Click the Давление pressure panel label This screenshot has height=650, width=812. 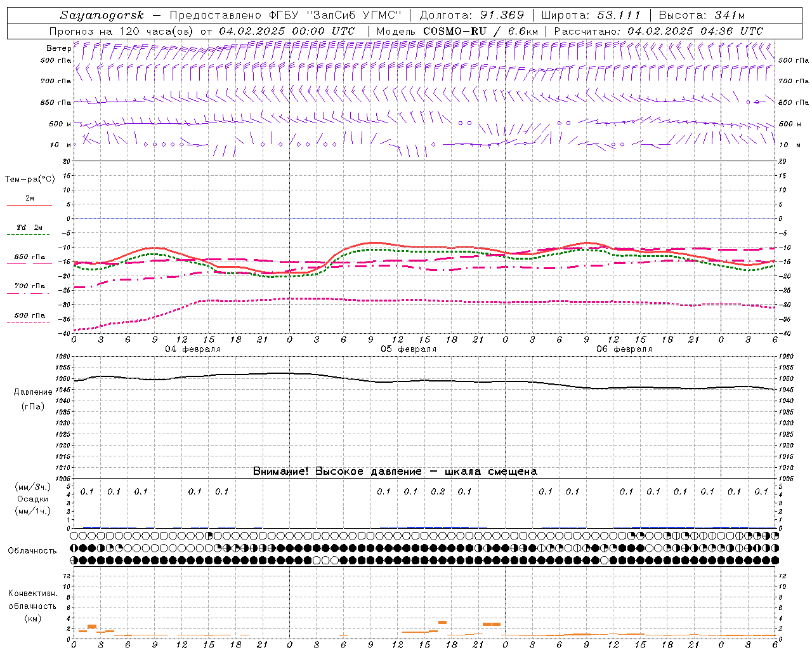(x=33, y=392)
